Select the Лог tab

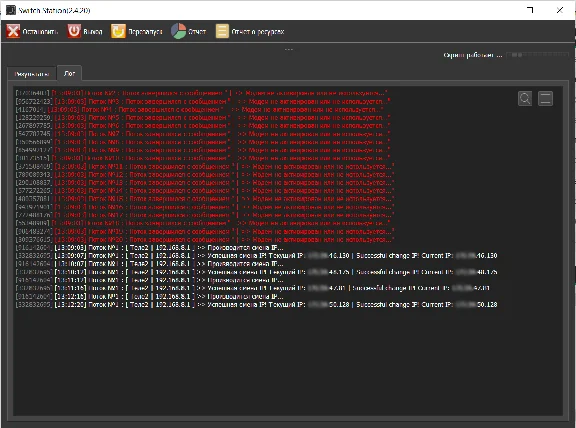click(69, 73)
